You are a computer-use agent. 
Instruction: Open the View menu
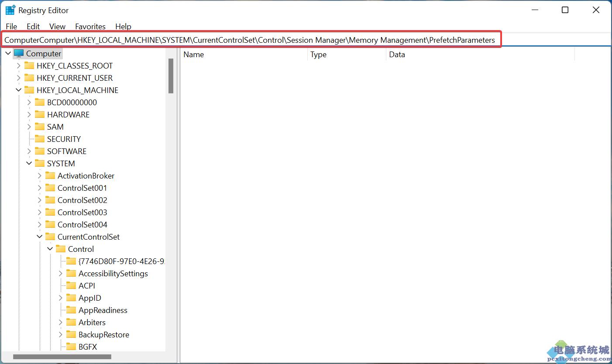[57, 26]
